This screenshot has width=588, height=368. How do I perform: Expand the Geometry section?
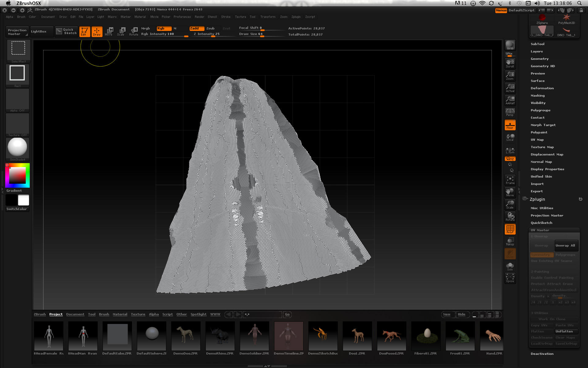[x=540, y=59]
